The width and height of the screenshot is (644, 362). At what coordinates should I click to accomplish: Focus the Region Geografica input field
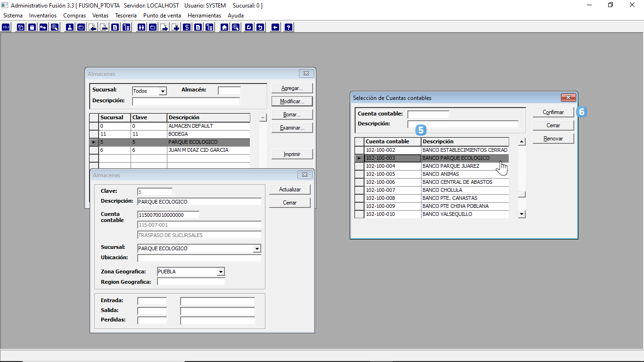(191, 282)
